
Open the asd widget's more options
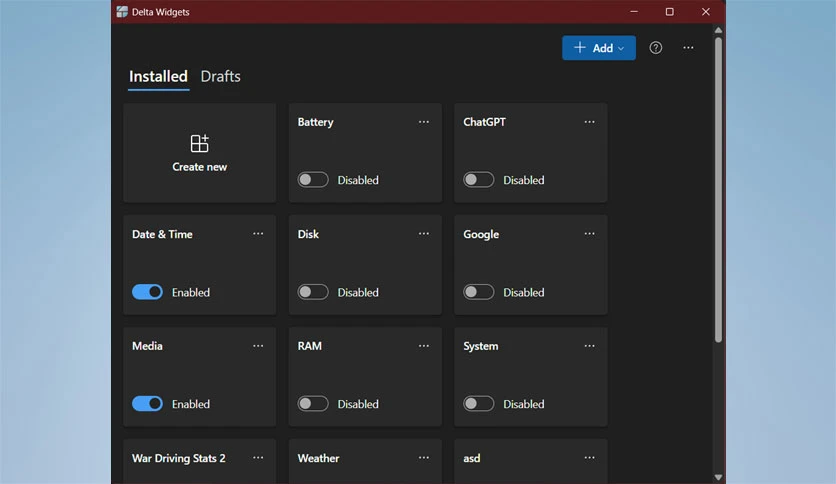(589, 458)
